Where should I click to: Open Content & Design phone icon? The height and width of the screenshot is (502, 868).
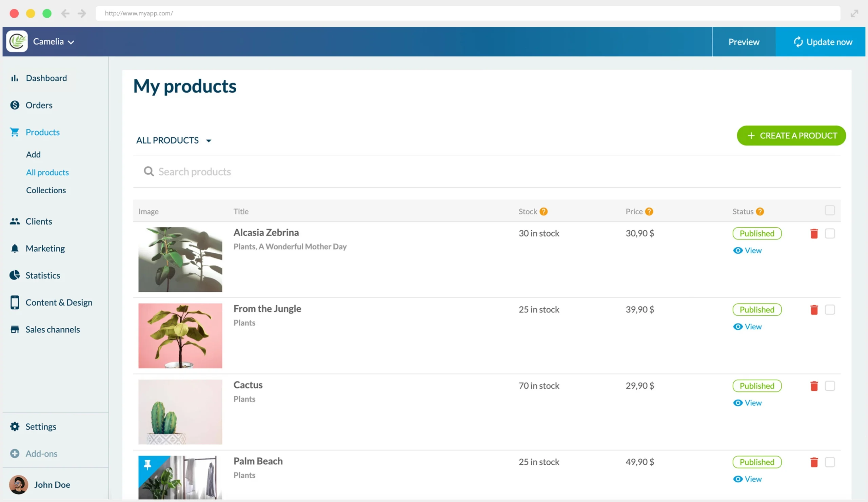tap(15, 302)
